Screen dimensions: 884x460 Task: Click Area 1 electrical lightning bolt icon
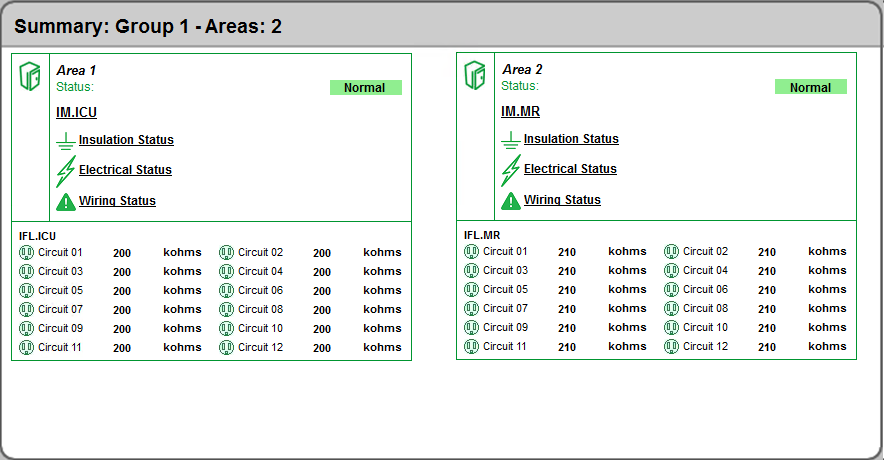[x=65, y=171]
